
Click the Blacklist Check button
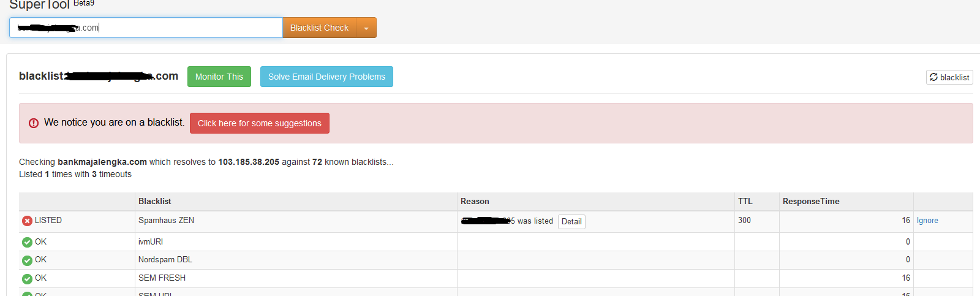pos(319,28)
